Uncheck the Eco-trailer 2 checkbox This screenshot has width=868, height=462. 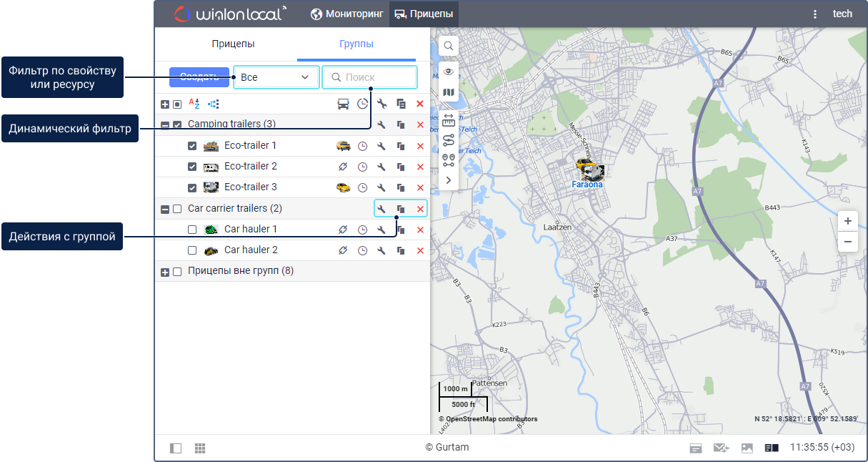[192, 167]
